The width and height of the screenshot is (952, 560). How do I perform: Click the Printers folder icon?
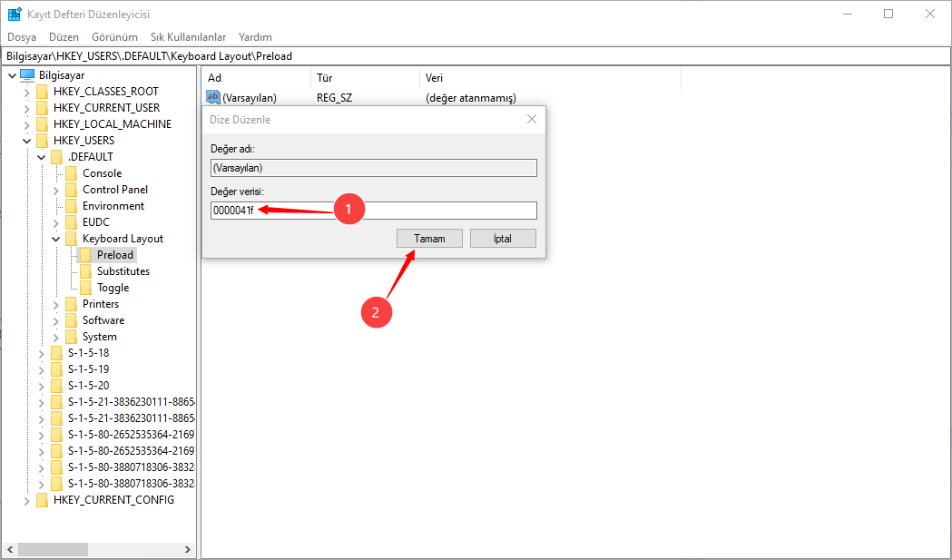[x=71, y=304]
